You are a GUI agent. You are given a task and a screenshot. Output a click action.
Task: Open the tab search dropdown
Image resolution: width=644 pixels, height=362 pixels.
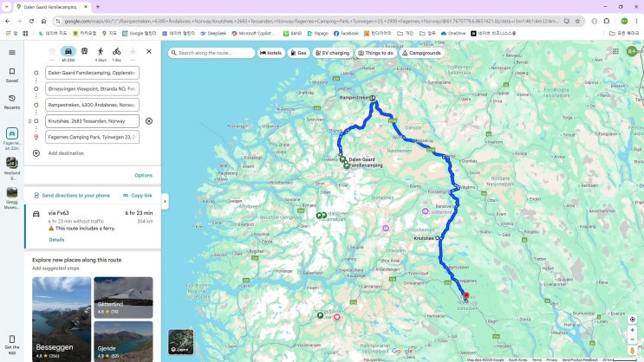[x=7, y=7]
